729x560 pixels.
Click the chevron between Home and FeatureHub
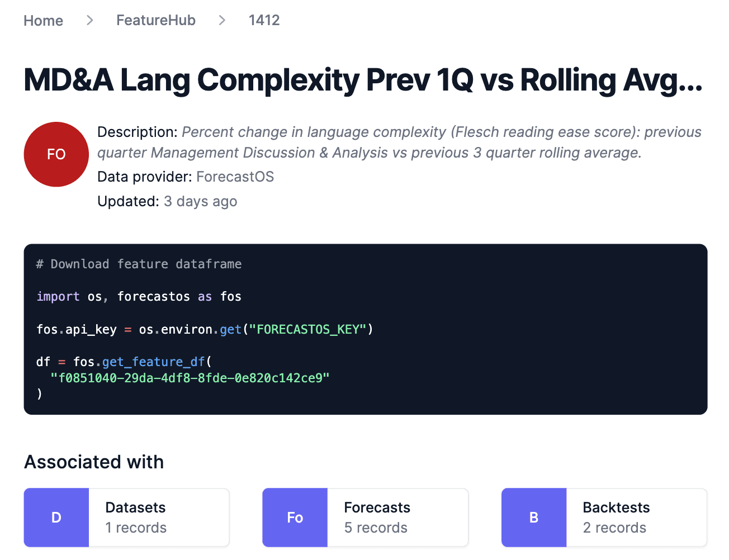point(90,21)
